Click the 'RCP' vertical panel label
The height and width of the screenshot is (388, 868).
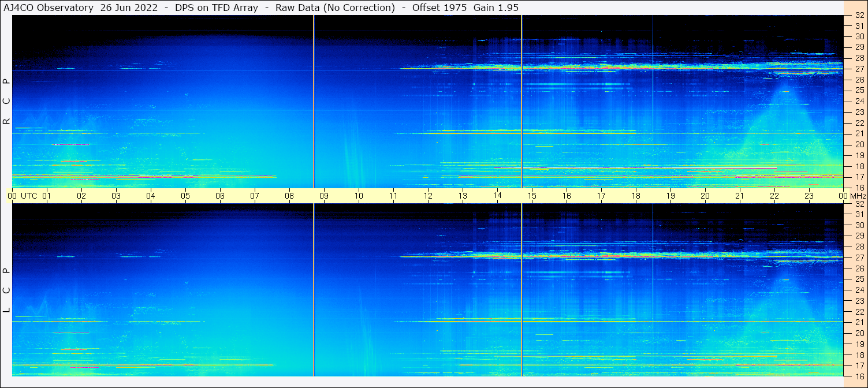coord(7,102)
